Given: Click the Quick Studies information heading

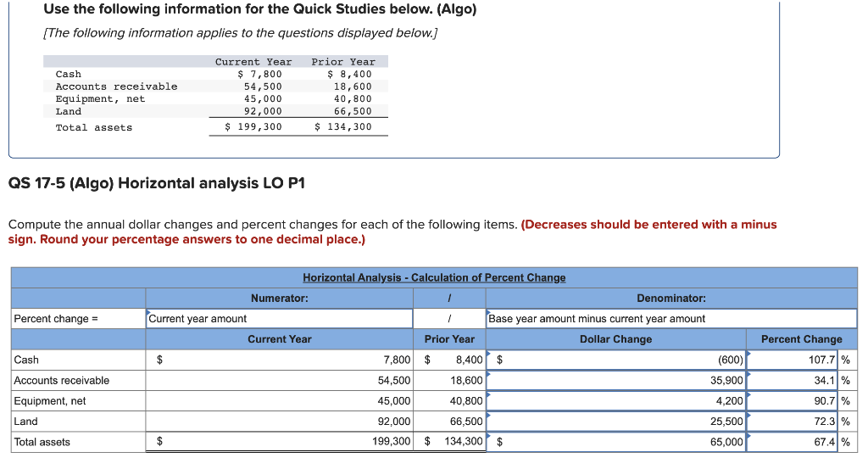Looking at the screenshot, I should pyautogui.click(x=260, y=9).
